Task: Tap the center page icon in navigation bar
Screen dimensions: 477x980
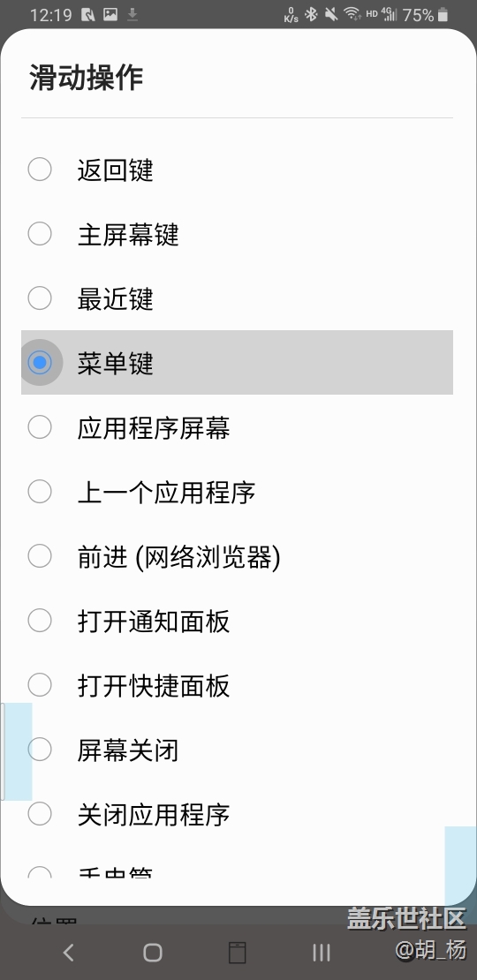Action: [237, 953]
